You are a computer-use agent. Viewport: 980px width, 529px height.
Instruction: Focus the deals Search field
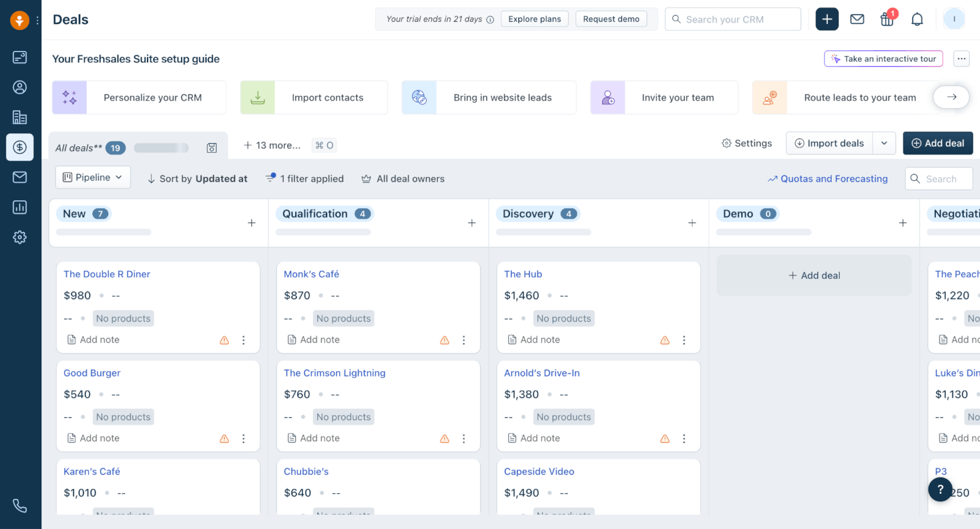click(x=939, y=178)
